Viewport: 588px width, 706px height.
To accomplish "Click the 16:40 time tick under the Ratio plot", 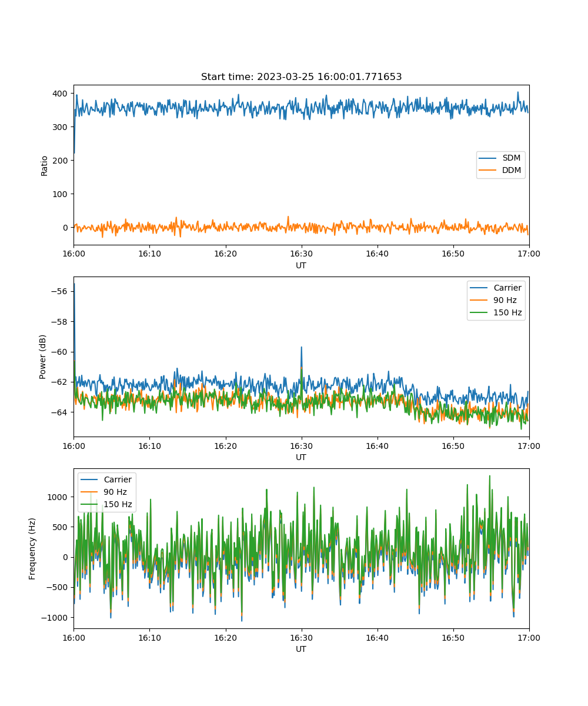I will (x=377, y=254).
